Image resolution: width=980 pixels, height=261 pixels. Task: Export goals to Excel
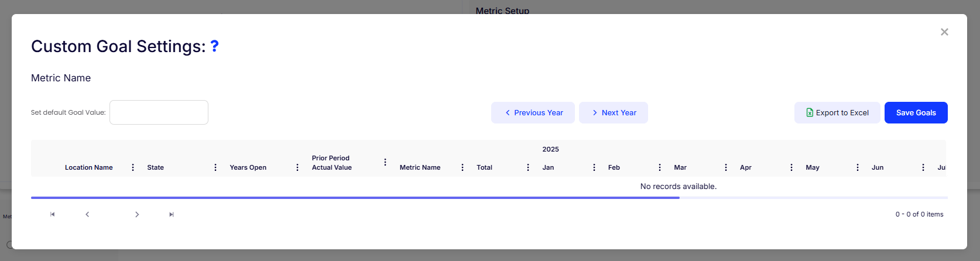(837, 113)
